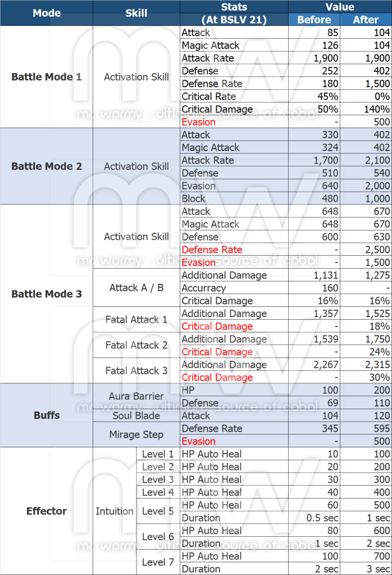Click the Soul Blade skill cell

[136, 416]
